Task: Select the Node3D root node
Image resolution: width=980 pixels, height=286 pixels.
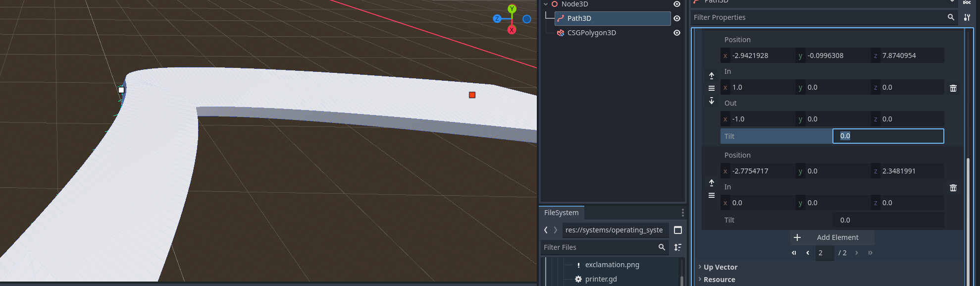Action: [x=574, y=4]
